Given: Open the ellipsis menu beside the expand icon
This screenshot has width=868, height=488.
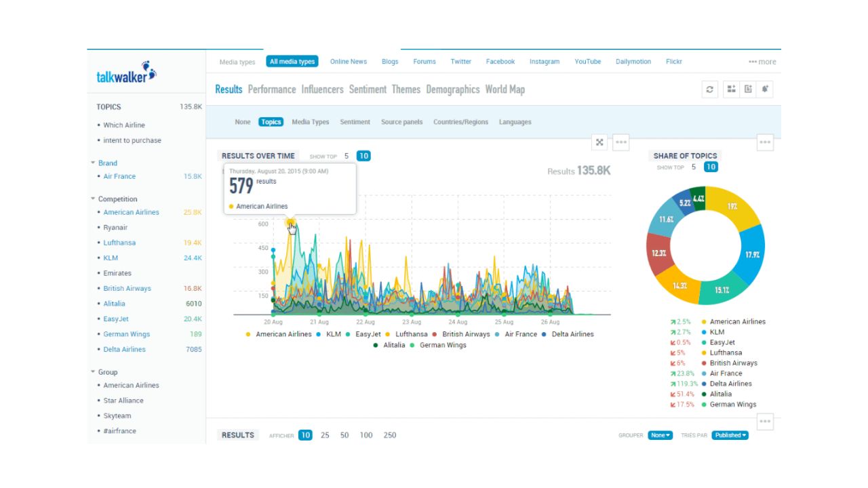Looking at the screenshot, I should (620, 142).
